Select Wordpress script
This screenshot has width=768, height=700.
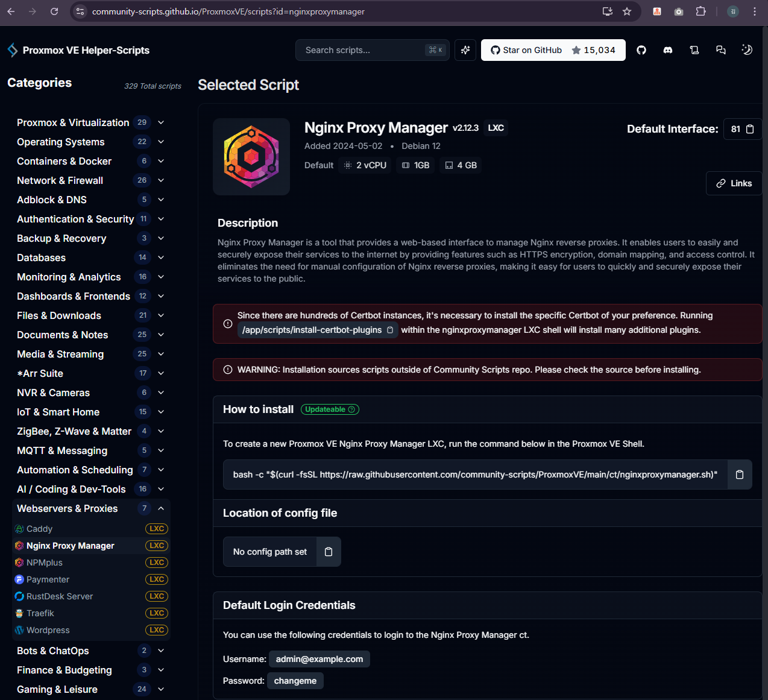[x=91, y=630]
